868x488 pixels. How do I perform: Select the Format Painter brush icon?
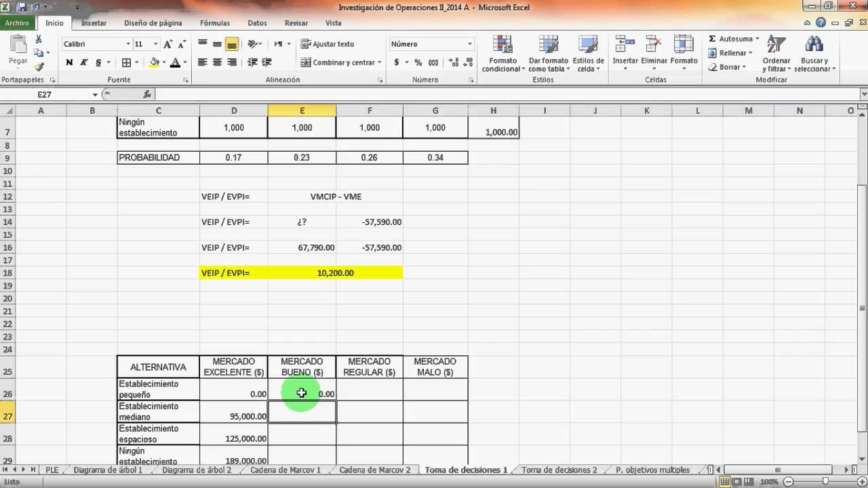39,66
